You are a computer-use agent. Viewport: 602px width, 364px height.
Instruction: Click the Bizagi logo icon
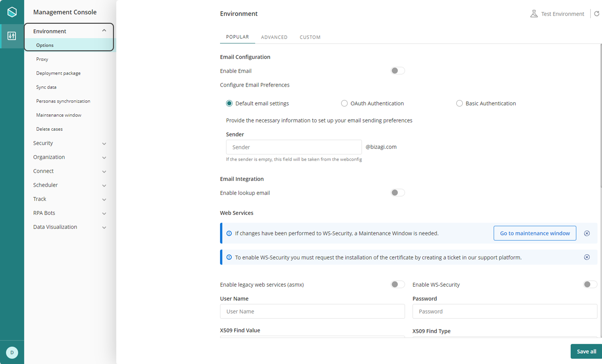(12, 12)
